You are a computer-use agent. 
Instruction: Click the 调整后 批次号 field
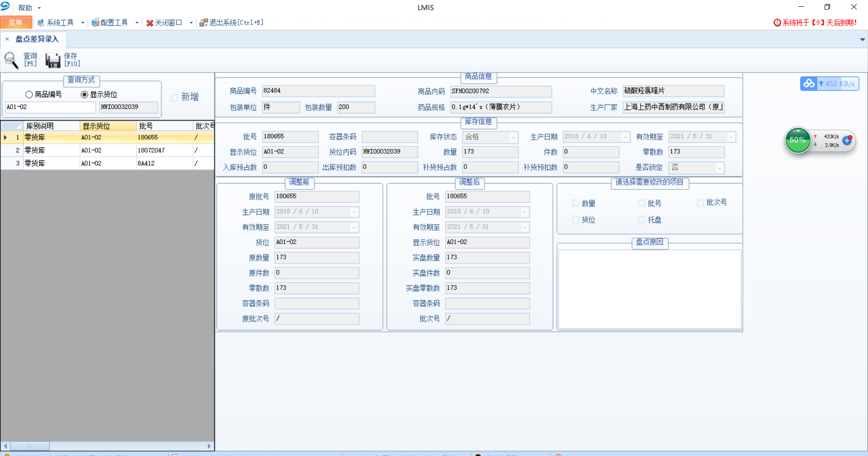[x=487, y=319]
